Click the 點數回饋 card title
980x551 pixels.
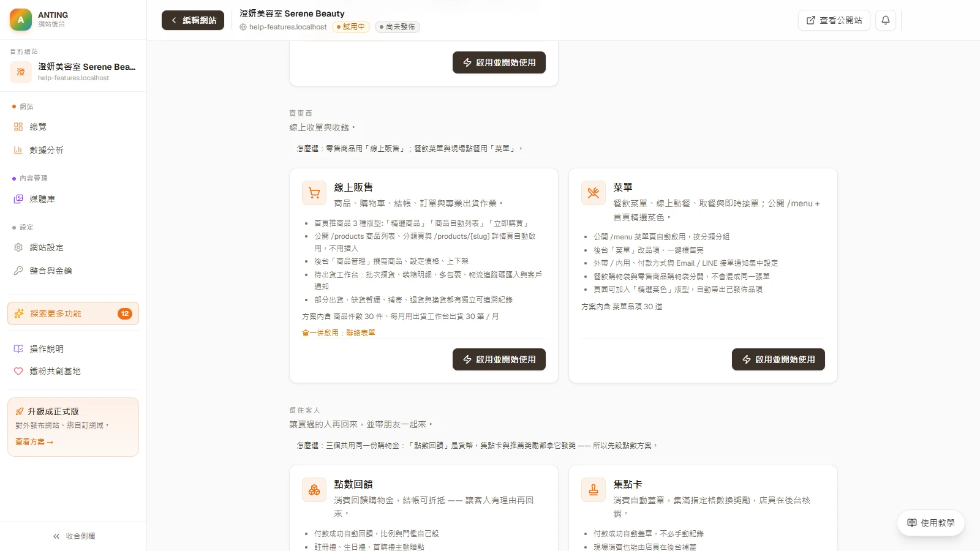(353, 484)
